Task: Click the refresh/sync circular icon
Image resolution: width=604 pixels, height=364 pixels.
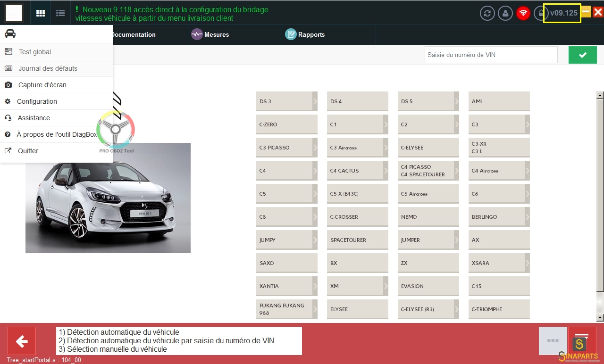Action: [x=487, y=13]
